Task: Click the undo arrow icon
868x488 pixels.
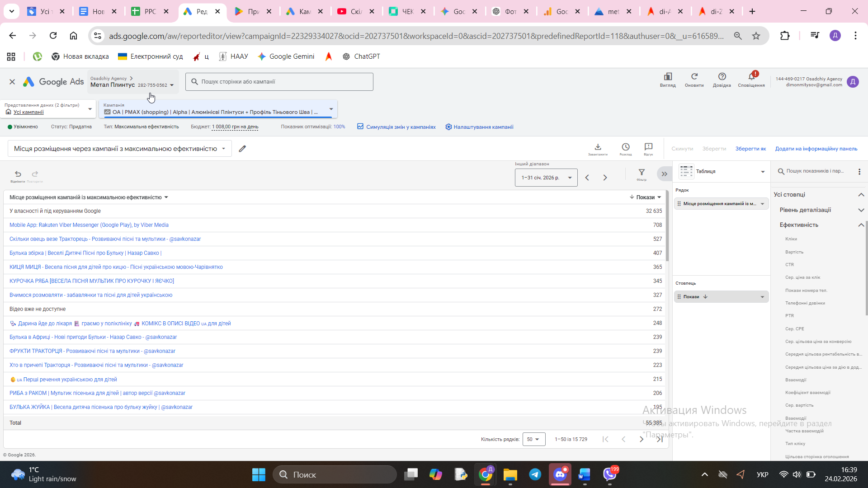Action: [x=18, y=174]
